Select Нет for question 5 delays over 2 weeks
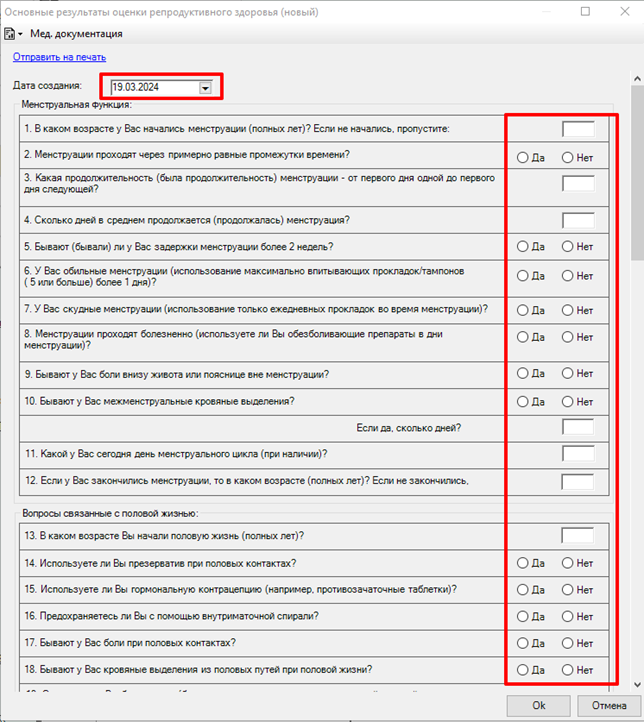The width and height of the screenshot is (644, 722). click(x=577, y=247)
